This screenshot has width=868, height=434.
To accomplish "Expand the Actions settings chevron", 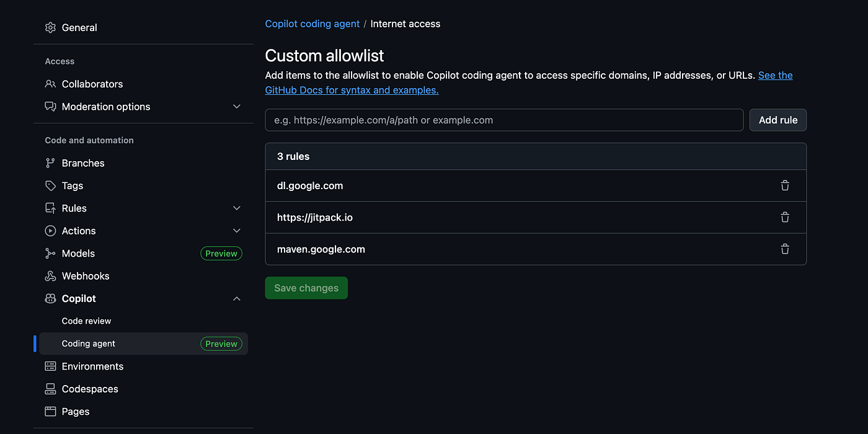I will [x=236, y=231].
